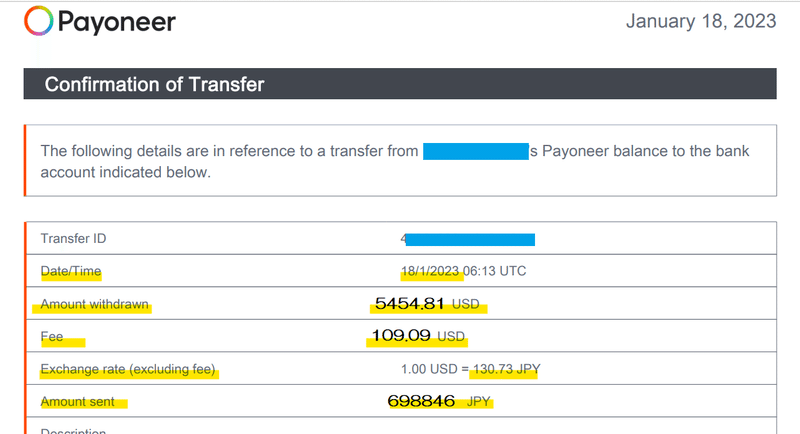Click the '1.00 USD =' text
The height and width of the screenshot is (434, 800).
[435, 369]
